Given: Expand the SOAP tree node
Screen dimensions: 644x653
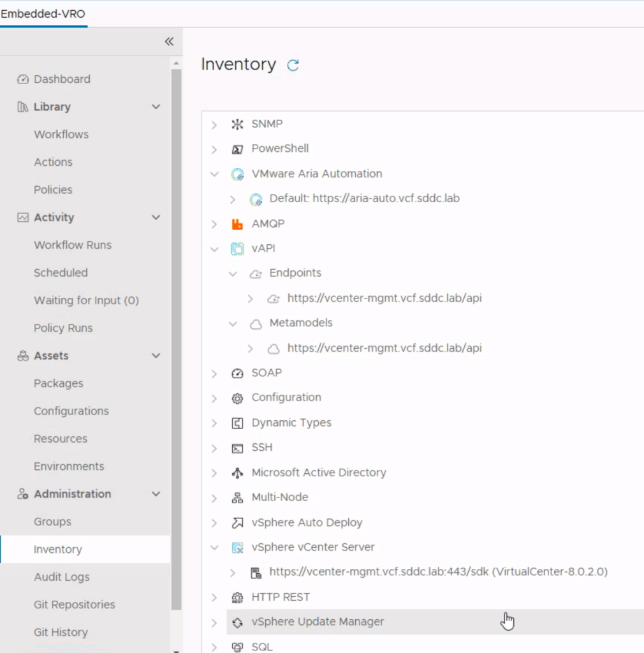Looking at the screenshot, I should click(214, 374).
